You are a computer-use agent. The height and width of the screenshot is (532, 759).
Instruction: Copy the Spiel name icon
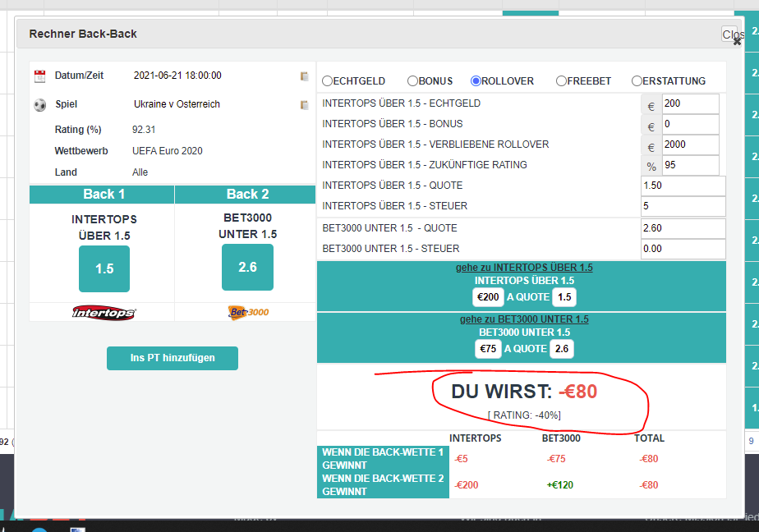click(x=305, y=105)
